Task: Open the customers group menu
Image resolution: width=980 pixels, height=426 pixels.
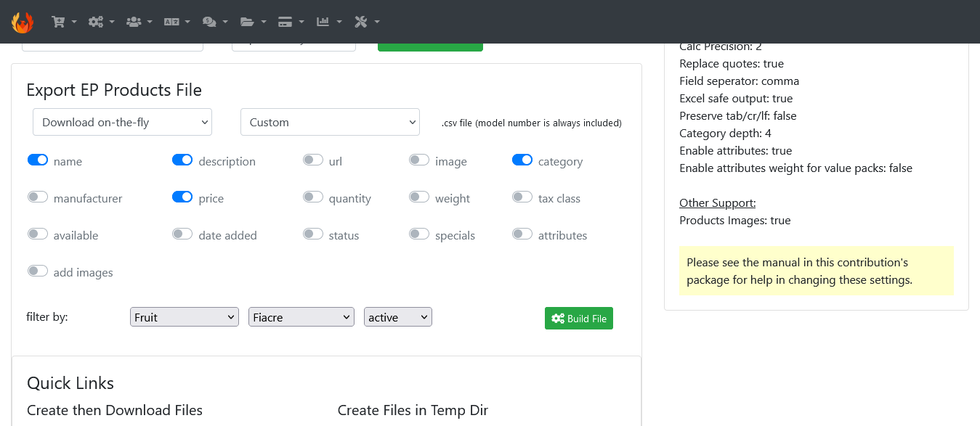Action: click(x=139, y=22)
